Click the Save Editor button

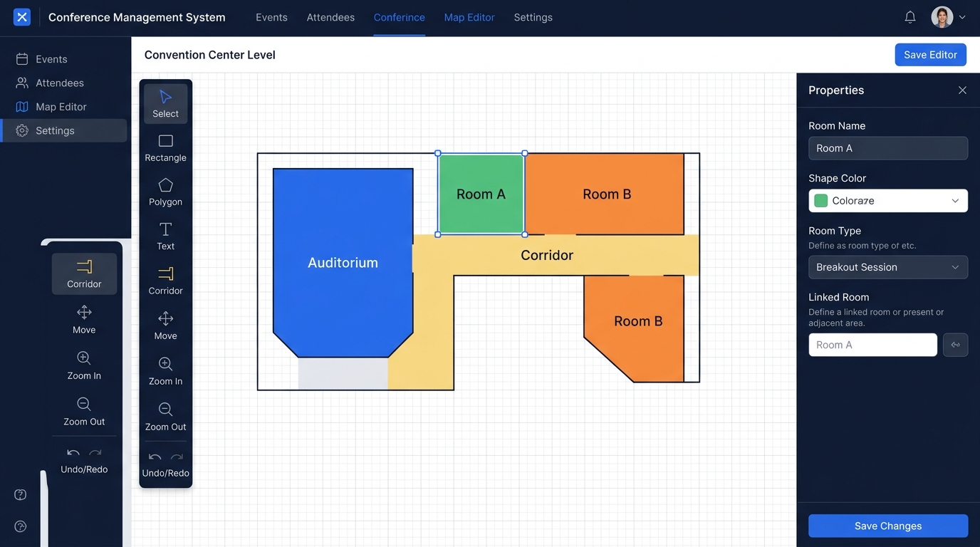pyautogui.click(x=930, y=55)
